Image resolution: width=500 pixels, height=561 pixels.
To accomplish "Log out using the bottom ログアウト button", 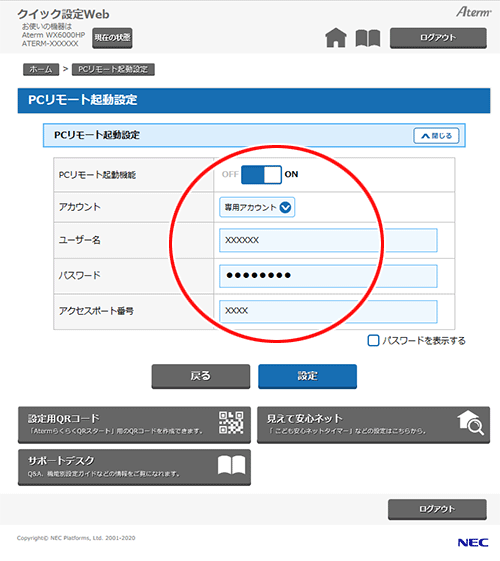I will [437, 509].
